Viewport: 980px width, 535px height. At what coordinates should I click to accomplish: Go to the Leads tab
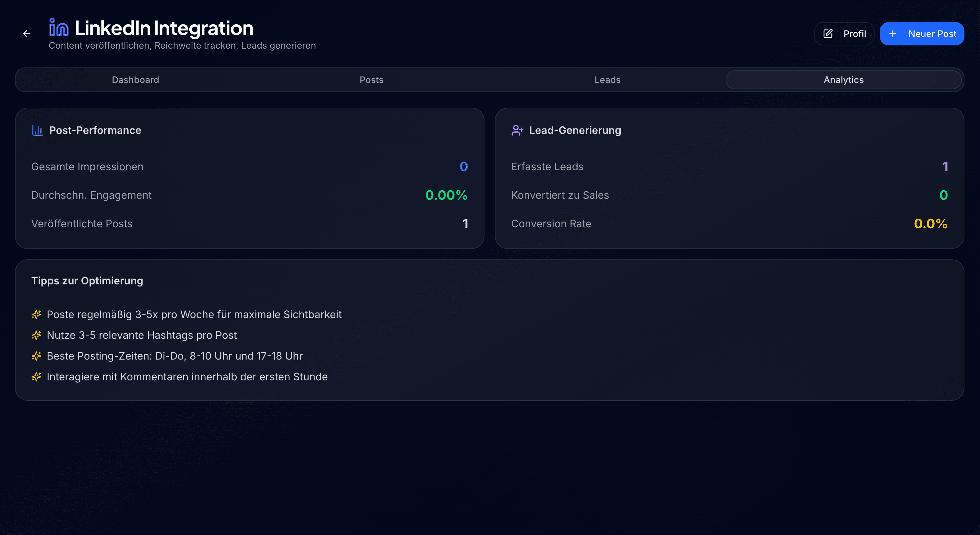pos(607,80)
